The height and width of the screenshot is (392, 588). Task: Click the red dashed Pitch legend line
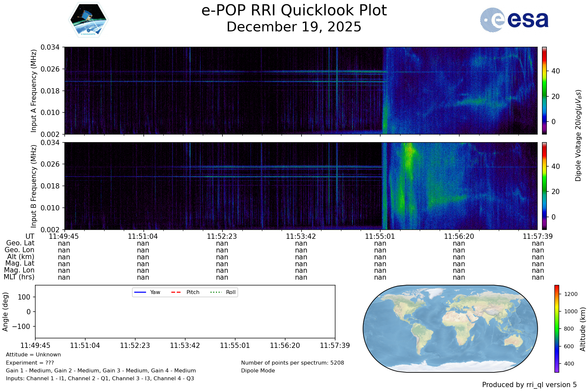click(176, 292)
